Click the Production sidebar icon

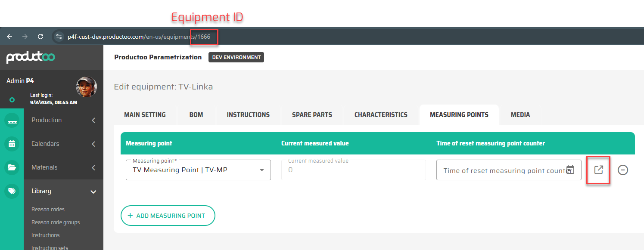pyautogui.click(x=12, y=120)
